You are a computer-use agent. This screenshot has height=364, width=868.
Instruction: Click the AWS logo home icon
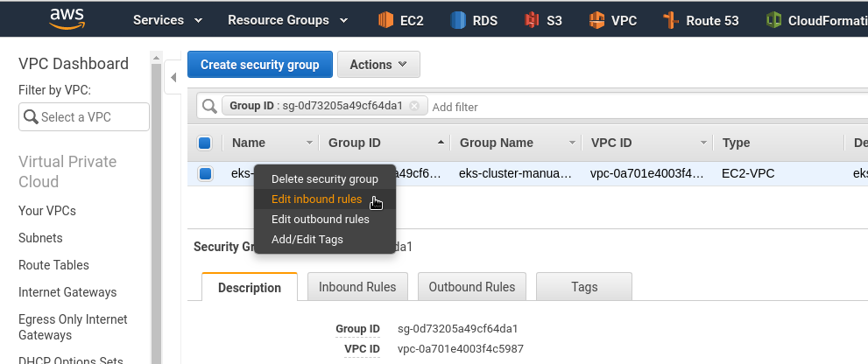[x=67, y=18]
